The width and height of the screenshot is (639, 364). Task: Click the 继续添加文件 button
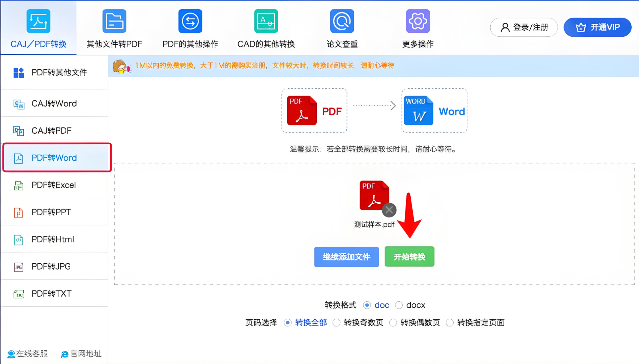(347, 257)
